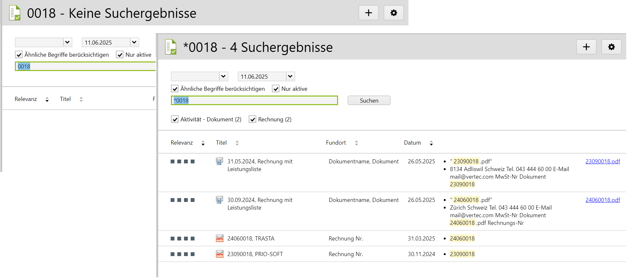Viewport: 644px width, 279px height.
Task: Open the 11.06.2025 date dropdown in the *0018 panel
Action: [x=290, y=76]
